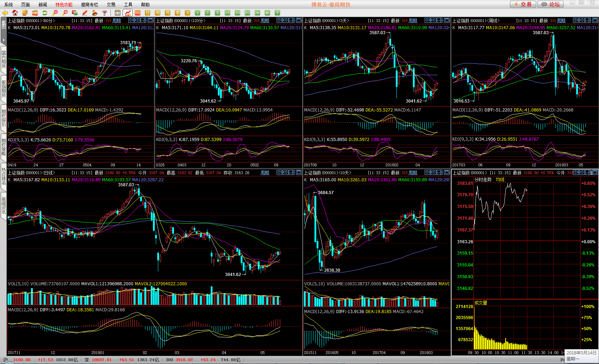Image resolution: width=599 pixels, height=364 pixels.
Task: Switch to 期权报价 sidebar tab
Action: (4, 118)
